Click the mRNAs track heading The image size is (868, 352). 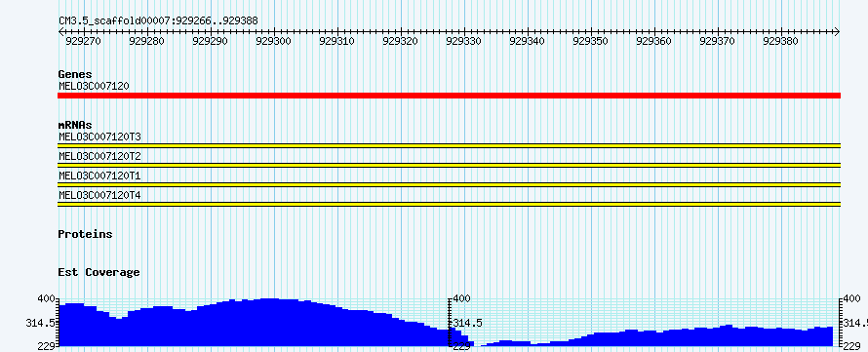(75, 125)
